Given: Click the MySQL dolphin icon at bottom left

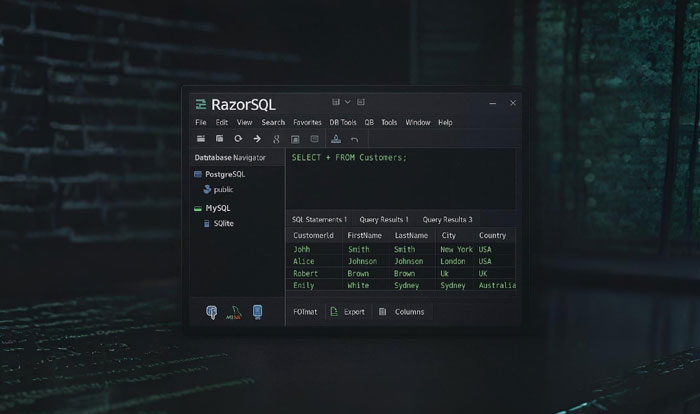Looking at the screenshot, I should click(233, 313).
